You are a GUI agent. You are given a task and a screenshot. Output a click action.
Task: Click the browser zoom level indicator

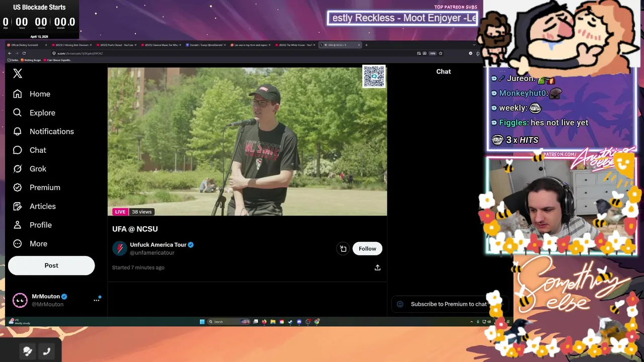click(x=433, y=53)
